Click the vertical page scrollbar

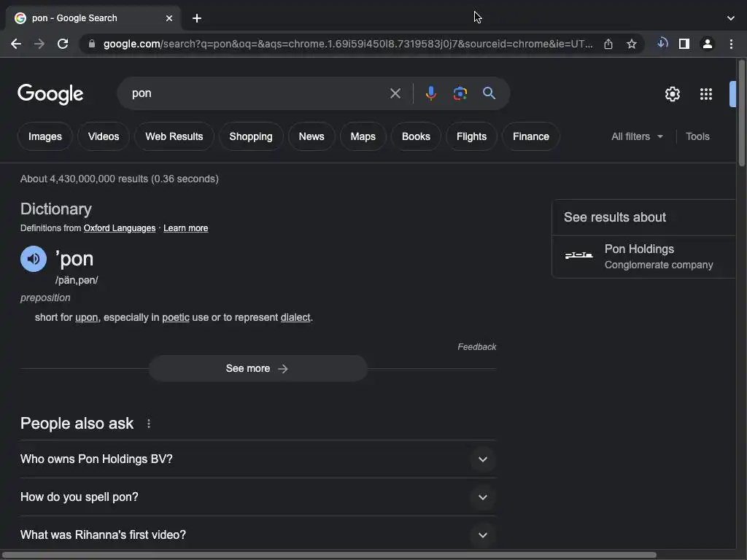742,113
